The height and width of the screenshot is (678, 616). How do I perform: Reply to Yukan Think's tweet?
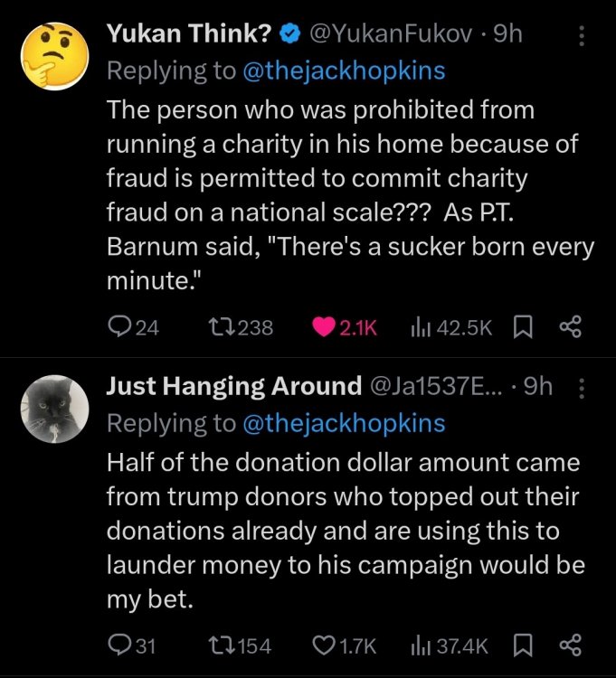tap(119, 327)
